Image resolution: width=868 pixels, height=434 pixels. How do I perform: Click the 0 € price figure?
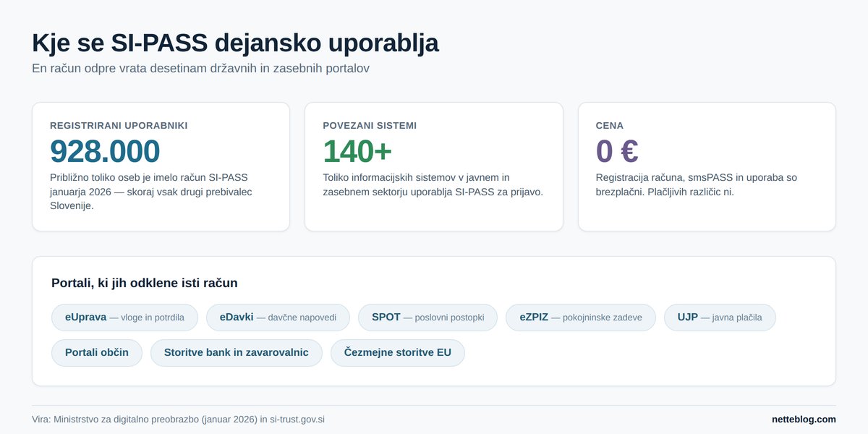(x=617, y=151)
